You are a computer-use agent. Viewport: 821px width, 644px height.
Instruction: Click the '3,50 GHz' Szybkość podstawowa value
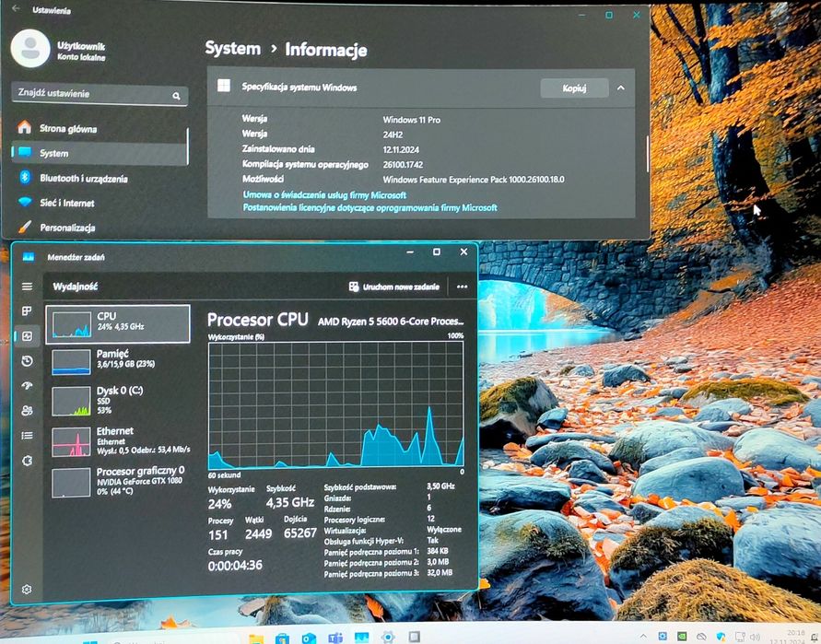440,486
